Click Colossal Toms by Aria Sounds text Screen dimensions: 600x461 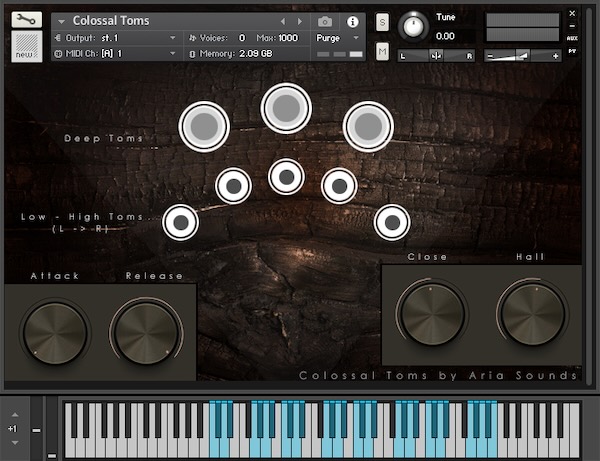438,376
